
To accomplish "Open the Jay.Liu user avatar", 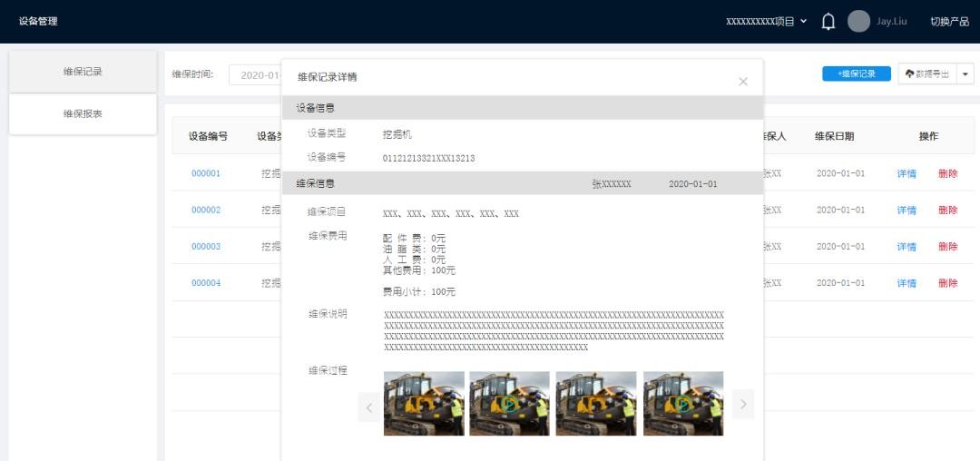I will coord(858,22).
